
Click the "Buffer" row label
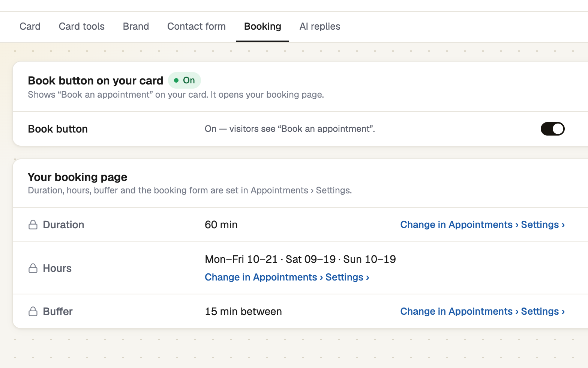(58, 311)
